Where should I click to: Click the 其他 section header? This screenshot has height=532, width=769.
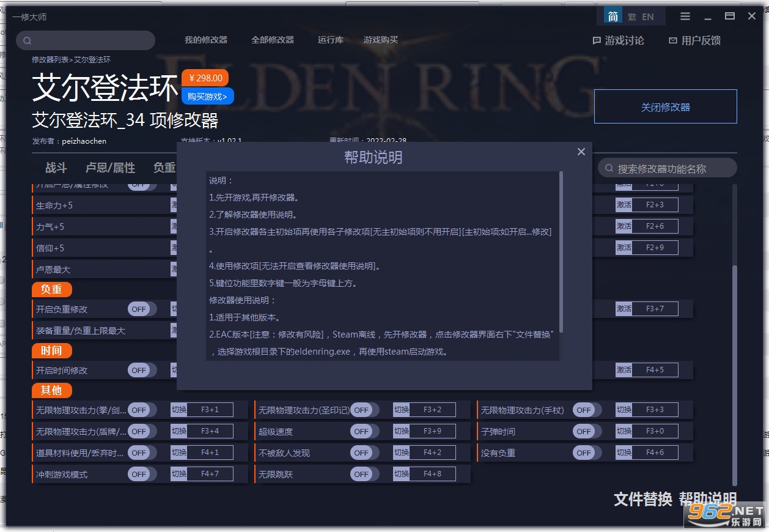click(51, 390)
